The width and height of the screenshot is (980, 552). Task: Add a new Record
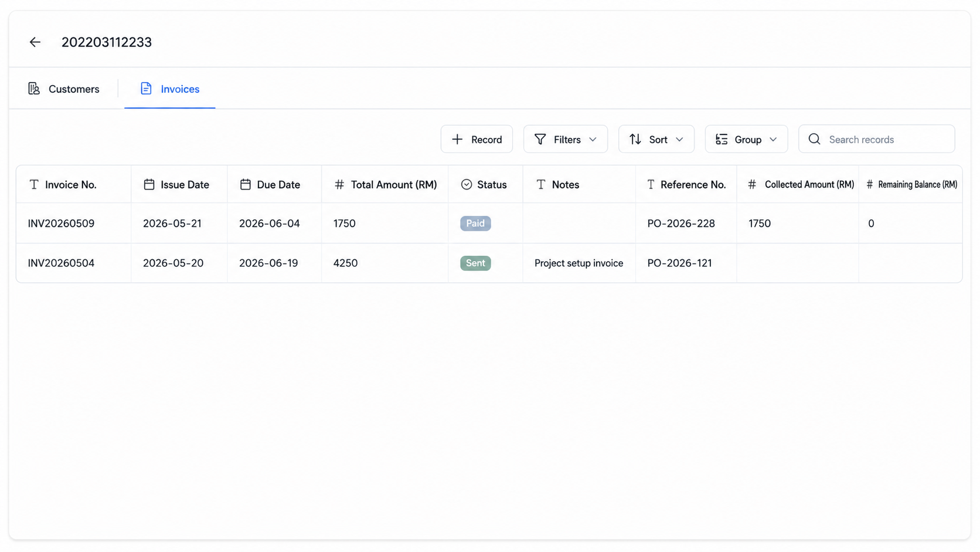click(x=477, y=139)
